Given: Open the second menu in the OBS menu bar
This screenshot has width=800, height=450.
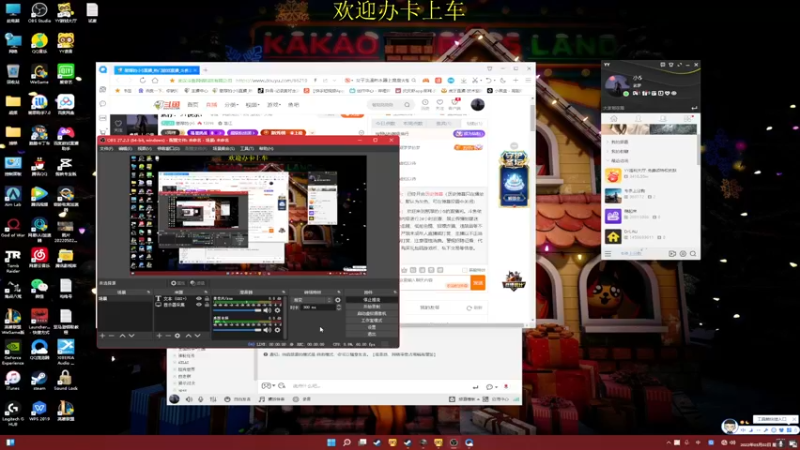Looking at the screenshot, I should point(125,148).
